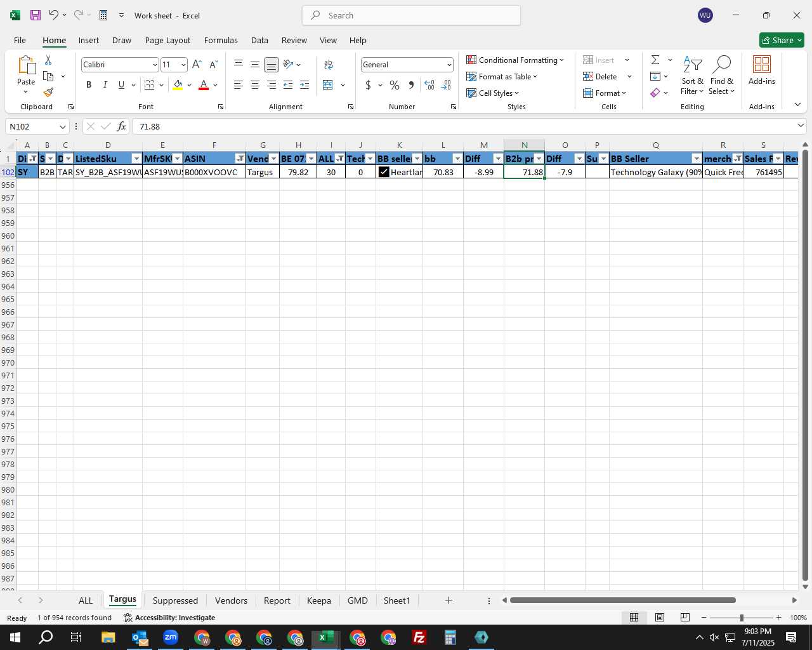Viewport: 812px width, 650px height.
Task: Open the calculator icon in quick access toolbar
Action: point(103,15)
